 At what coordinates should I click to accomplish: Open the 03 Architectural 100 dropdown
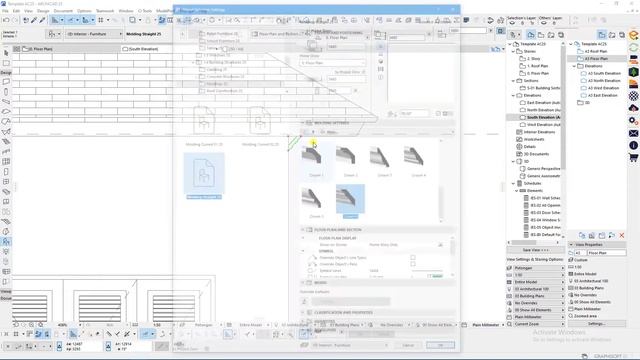(x=539, y=289)
